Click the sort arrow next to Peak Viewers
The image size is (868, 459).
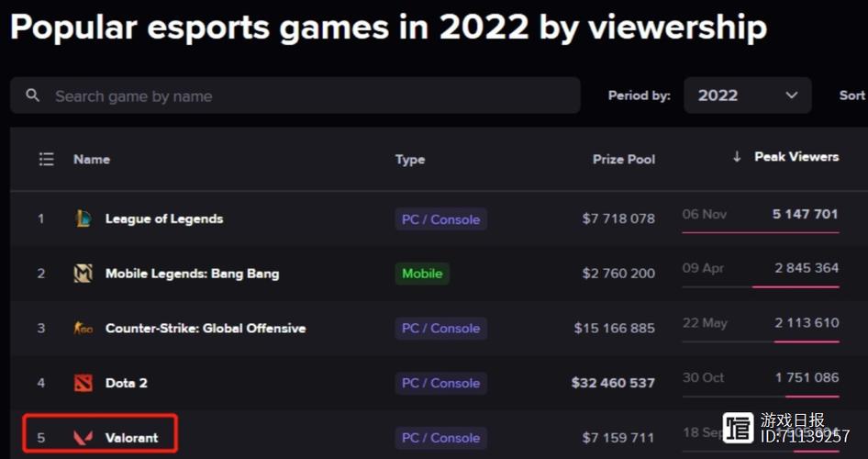(736, 157)
